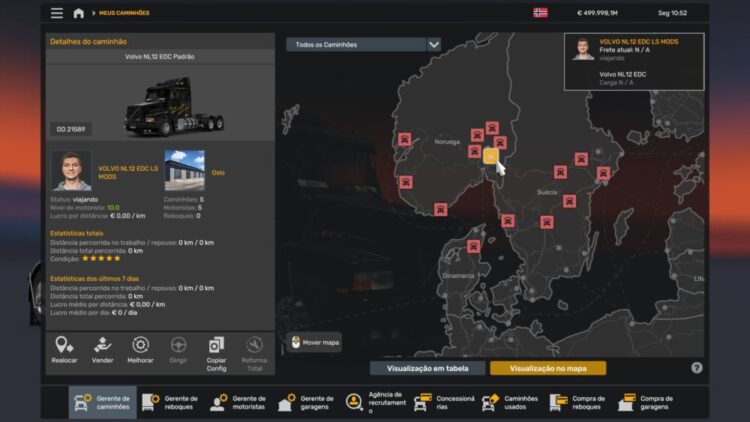The width and height of the screenshot is (750, 422).
Task: Open driver VOLVO NL12 EDC LS MODS link
Action: (128, 172)
